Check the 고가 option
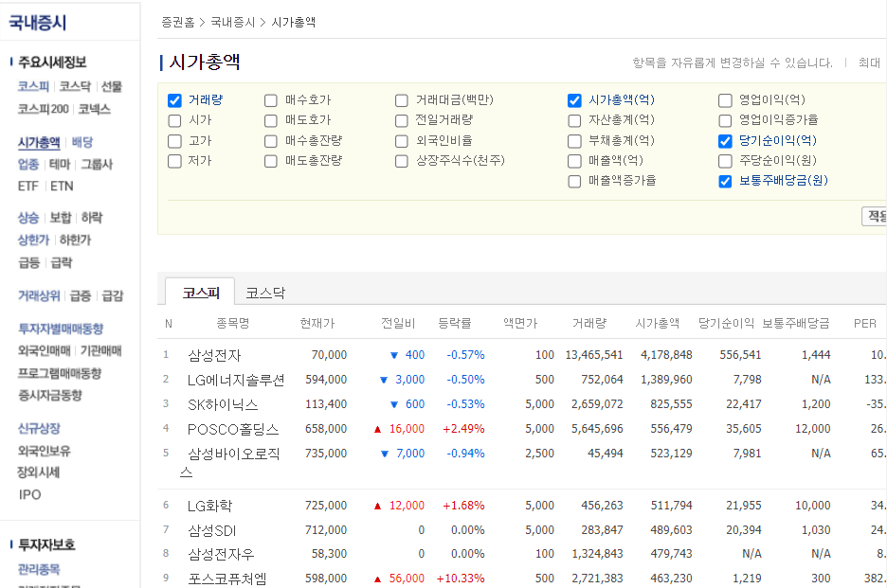 [174, 141]
